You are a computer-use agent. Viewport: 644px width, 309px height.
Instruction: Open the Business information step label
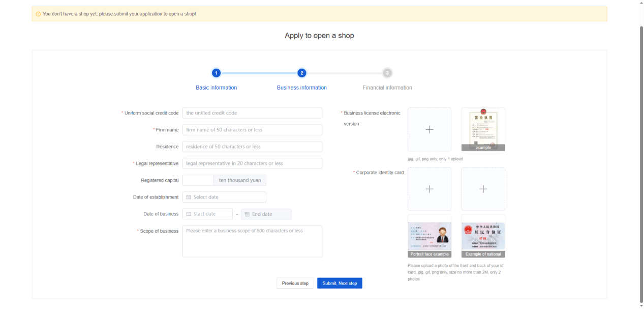pyautogui.click(x=302, y=88)
